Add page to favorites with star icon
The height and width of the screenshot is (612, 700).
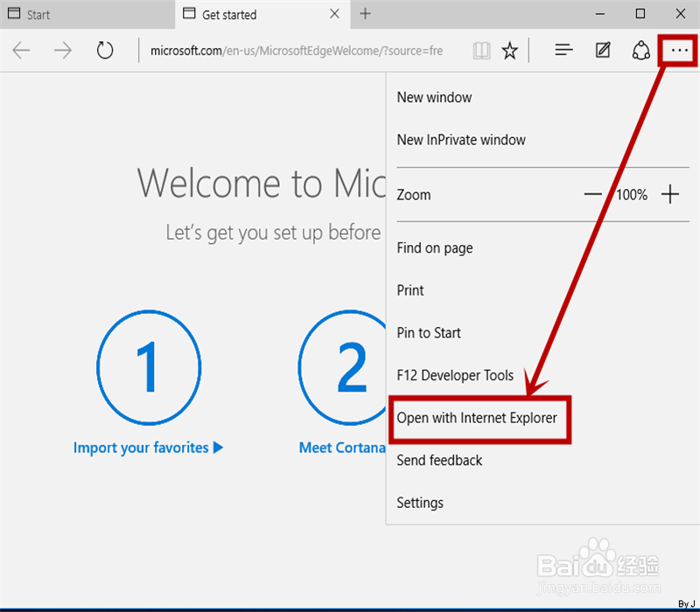(x=509, y=51)
